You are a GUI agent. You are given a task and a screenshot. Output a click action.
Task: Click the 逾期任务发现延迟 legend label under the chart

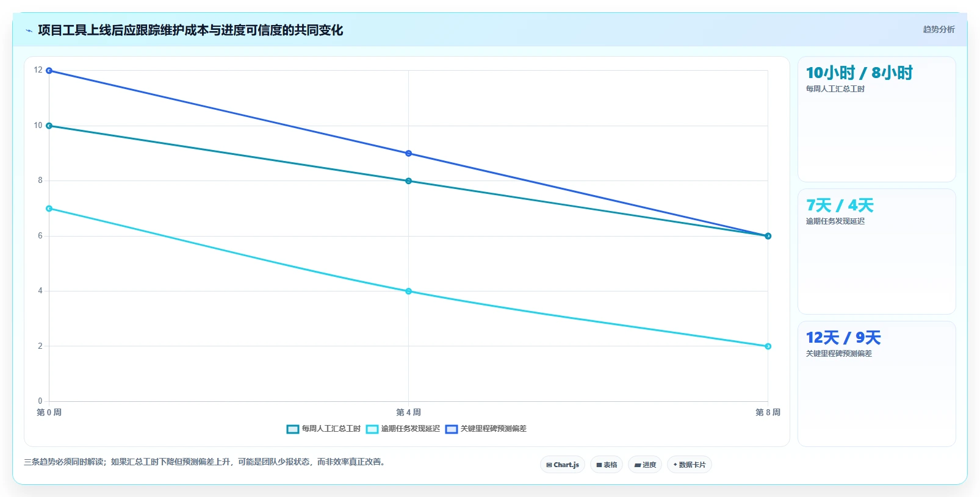(x=411, y=429)
